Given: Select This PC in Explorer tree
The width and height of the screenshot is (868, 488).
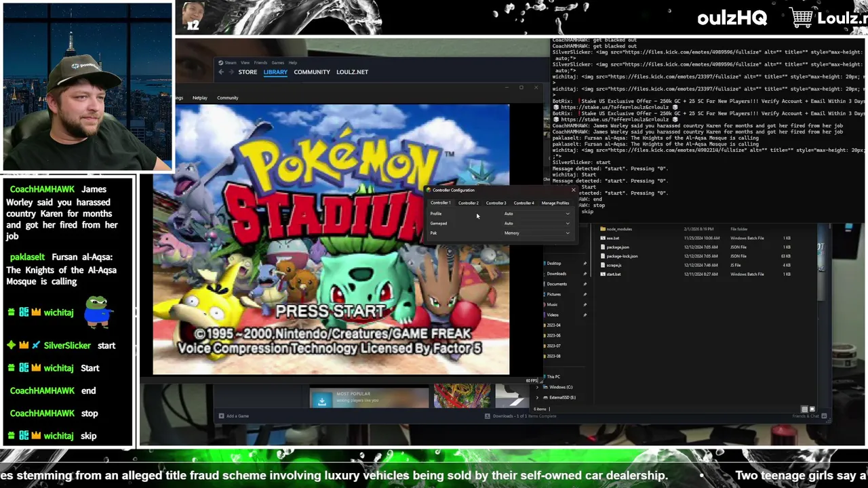Looking at the screenshot, I should click(x=553, y=377).
